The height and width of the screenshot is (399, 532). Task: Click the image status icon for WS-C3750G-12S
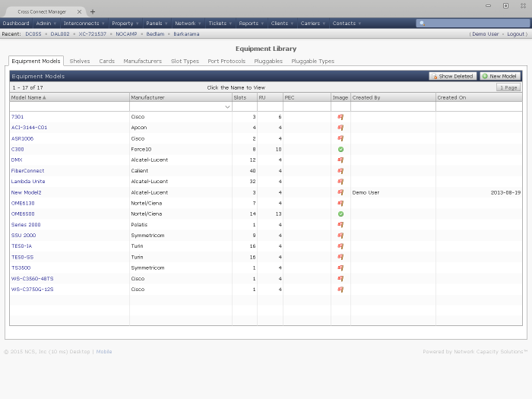tap(340, 290)
